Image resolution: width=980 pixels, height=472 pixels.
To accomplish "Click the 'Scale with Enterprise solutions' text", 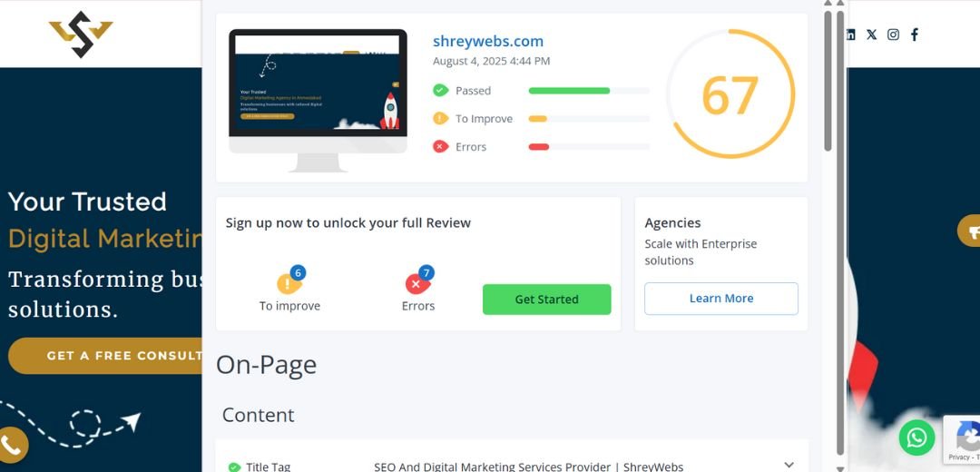I will 701,252.
